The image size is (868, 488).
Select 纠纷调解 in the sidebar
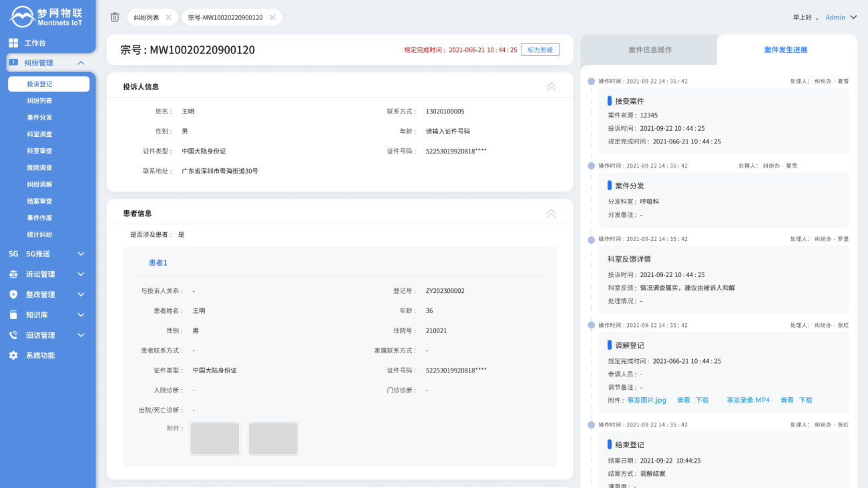[x=39, y=184]
